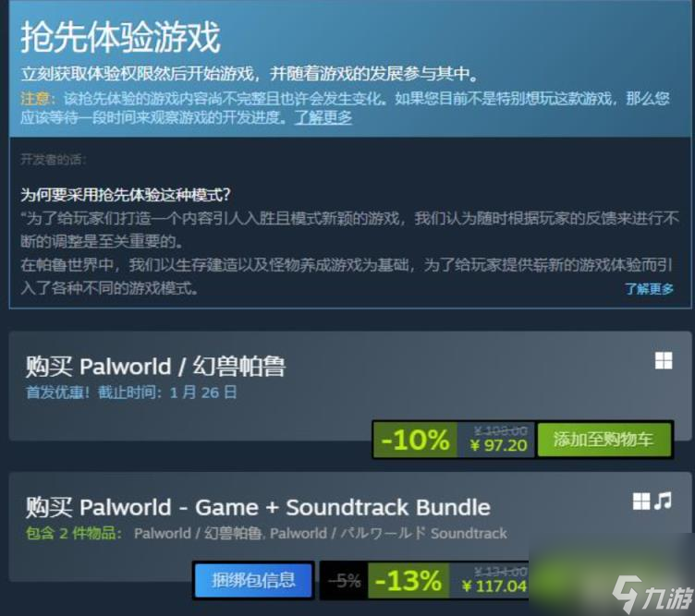
Task: Click the Windows platform icon for Palworld
Action: (664, 360)
